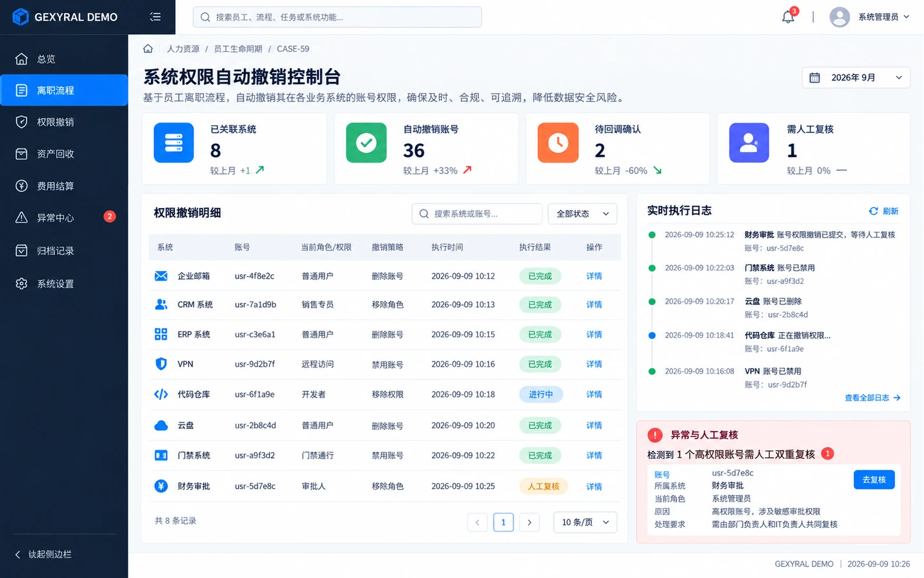Open 详情 for 财务审批 row
Screen dimensions: 924x578
click(x=594, y=487)
